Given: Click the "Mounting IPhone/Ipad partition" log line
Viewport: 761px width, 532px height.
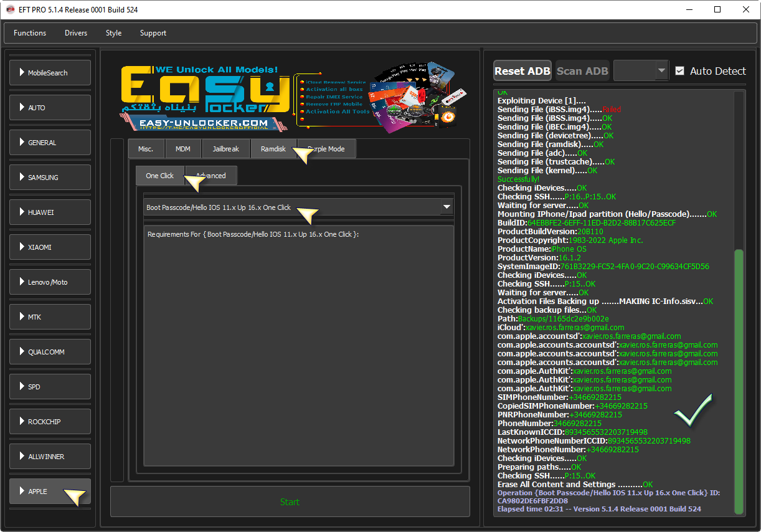Looking at the screenshot, I should [607, 214].
